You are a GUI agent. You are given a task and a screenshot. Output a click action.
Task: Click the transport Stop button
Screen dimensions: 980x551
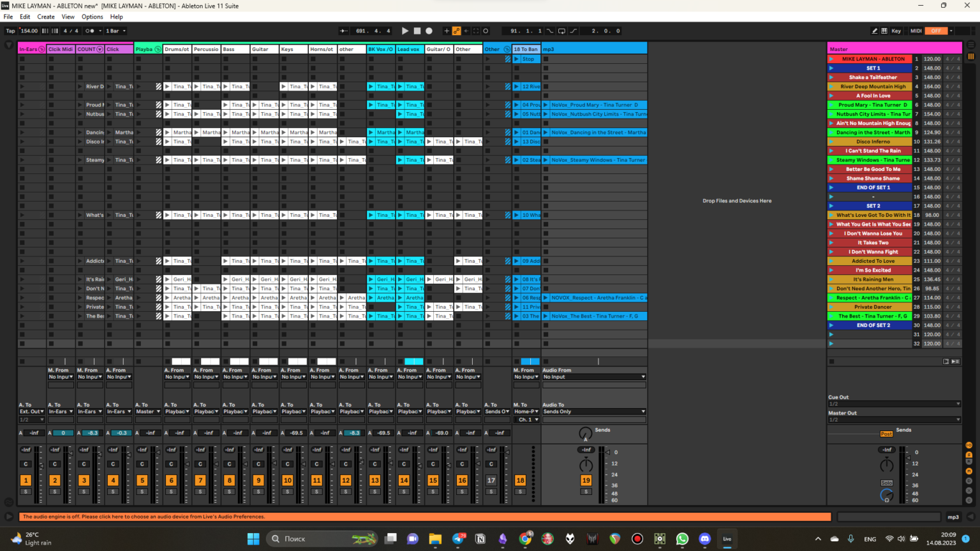point(417,31)
